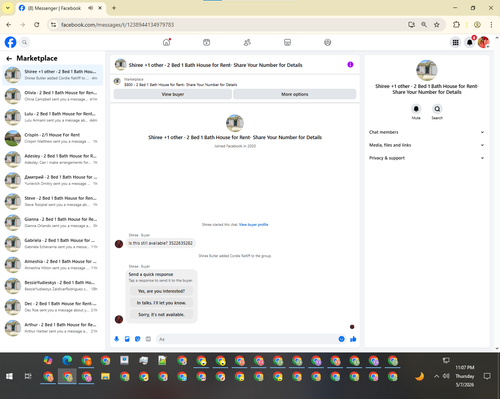
Task: Open File Explorer from the taskbar
Action: [x=105, y=377]
